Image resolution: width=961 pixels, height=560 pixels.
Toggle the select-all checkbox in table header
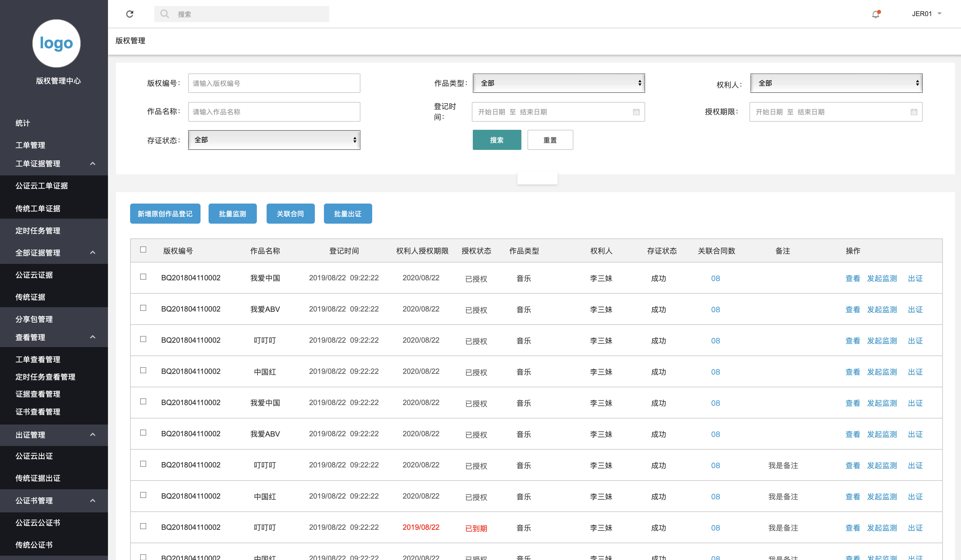(143, 249)
